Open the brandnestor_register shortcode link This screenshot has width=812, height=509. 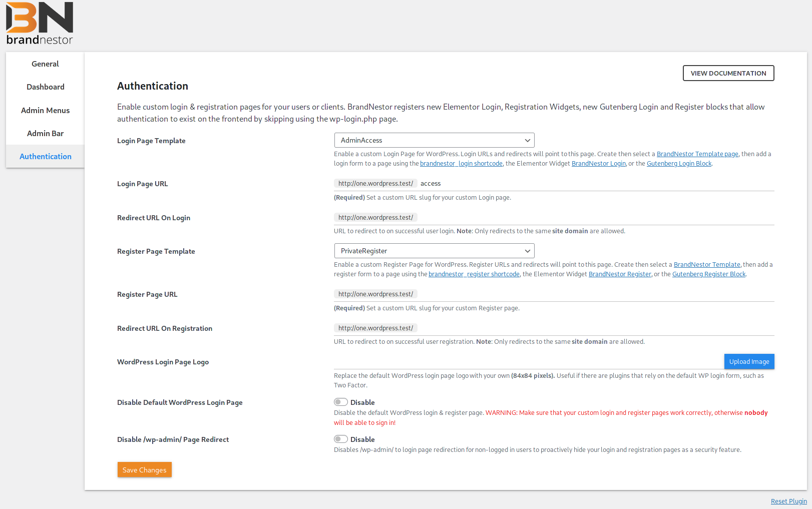pyautogui.click(x=474, y=274)
